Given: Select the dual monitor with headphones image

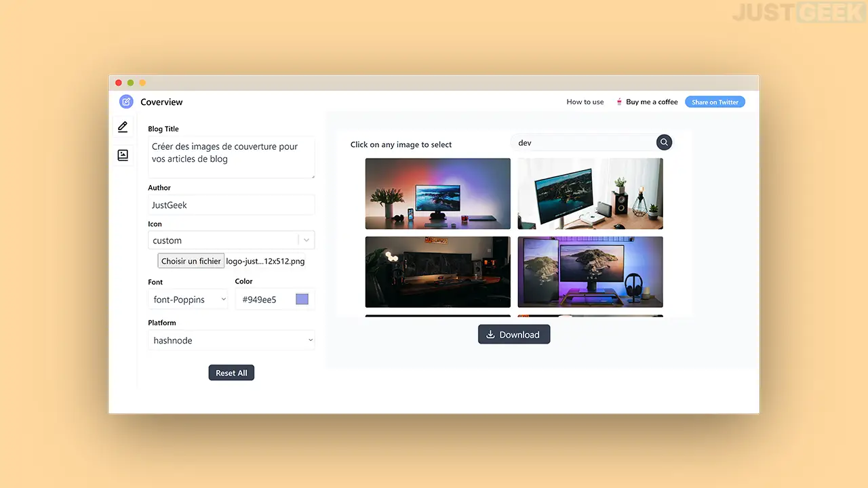Looking at the screenshot, I should pos(591,272).
